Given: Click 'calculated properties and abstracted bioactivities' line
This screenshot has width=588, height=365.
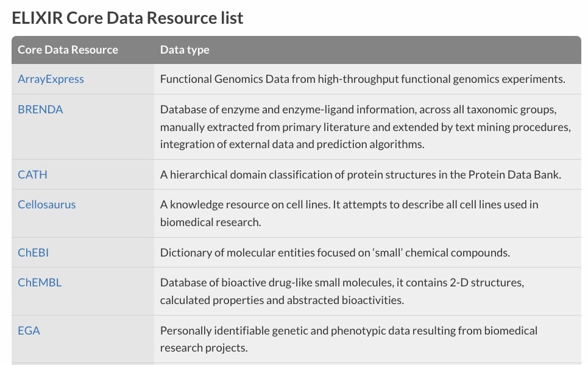Looking at the screenshot, I should pos(282,300).
